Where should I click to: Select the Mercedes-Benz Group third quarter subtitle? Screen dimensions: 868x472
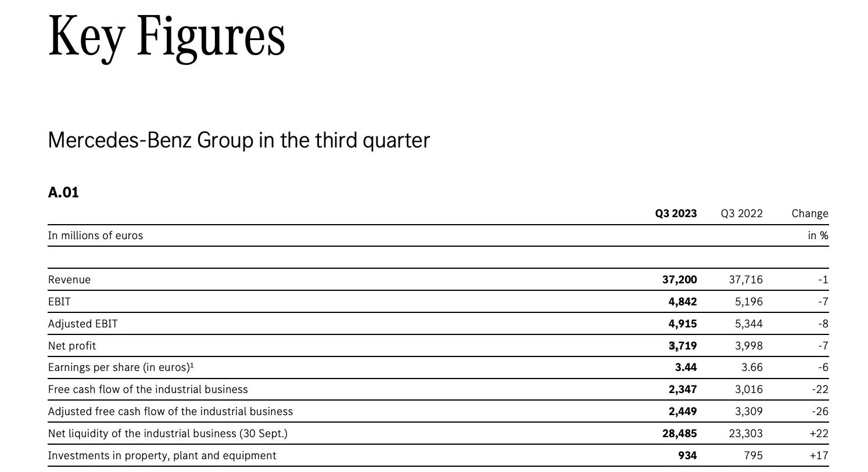239,140
